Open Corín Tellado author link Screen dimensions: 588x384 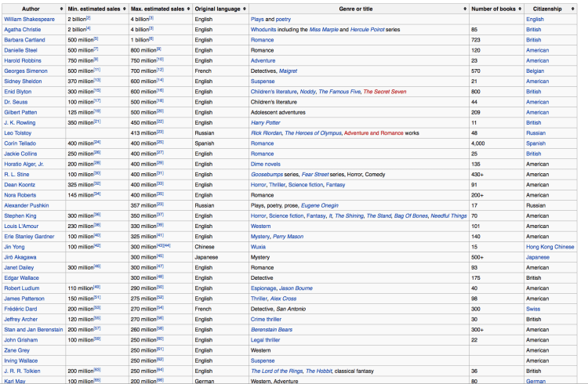(20, 143)
